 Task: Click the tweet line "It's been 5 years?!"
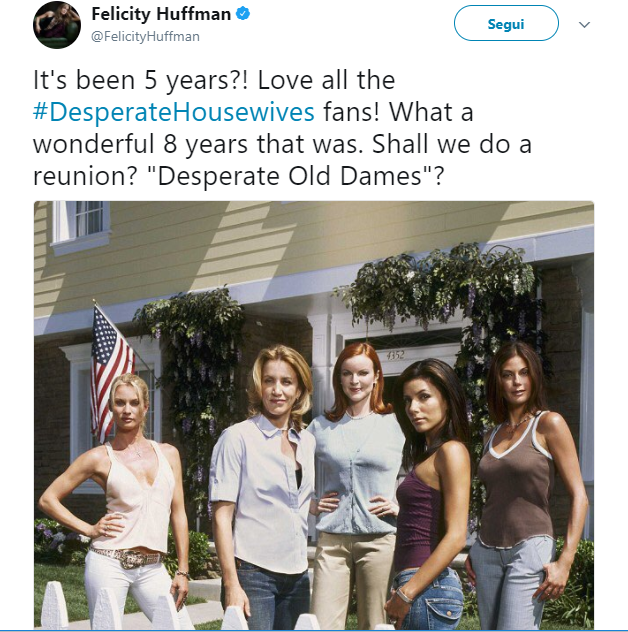tap(141, 80)
